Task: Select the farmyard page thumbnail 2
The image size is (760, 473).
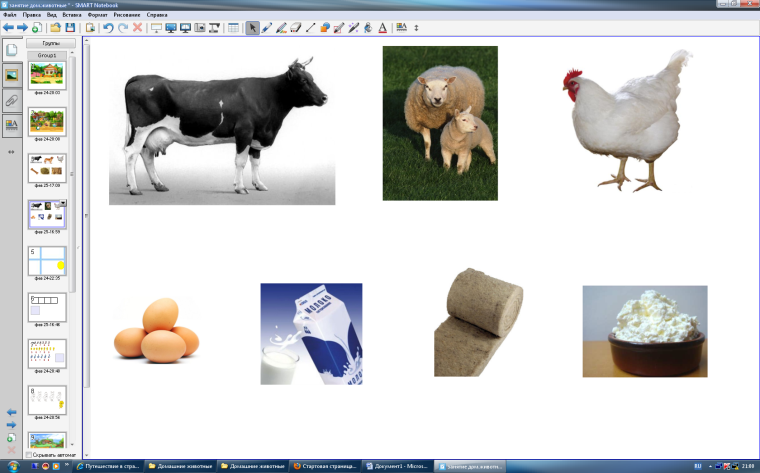Action: point(47,122)
